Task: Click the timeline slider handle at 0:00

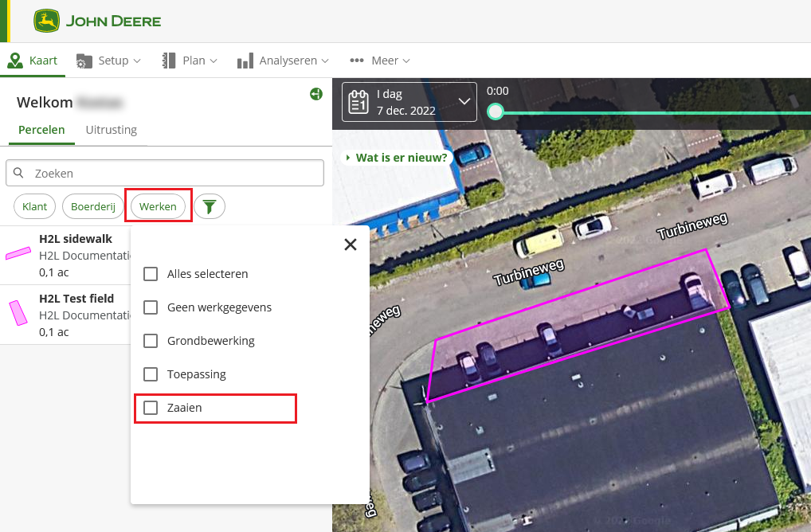Action: click(496, 111)
